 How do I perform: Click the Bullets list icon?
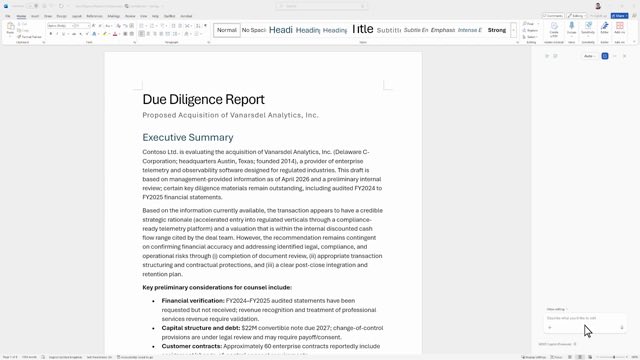point(142,26)
